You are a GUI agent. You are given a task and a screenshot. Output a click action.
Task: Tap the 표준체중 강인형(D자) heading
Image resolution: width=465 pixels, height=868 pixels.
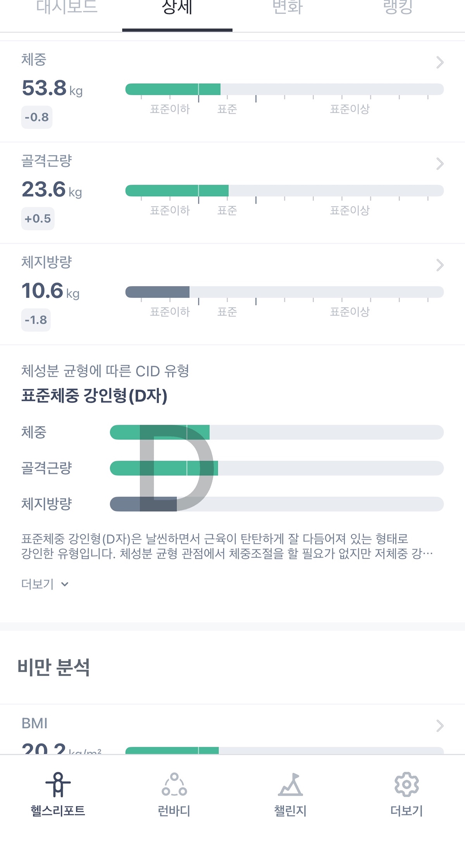pos(94,396)
